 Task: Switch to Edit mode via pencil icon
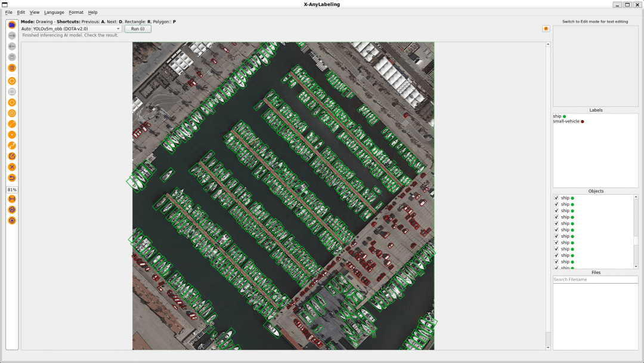(x=12, y=156)
